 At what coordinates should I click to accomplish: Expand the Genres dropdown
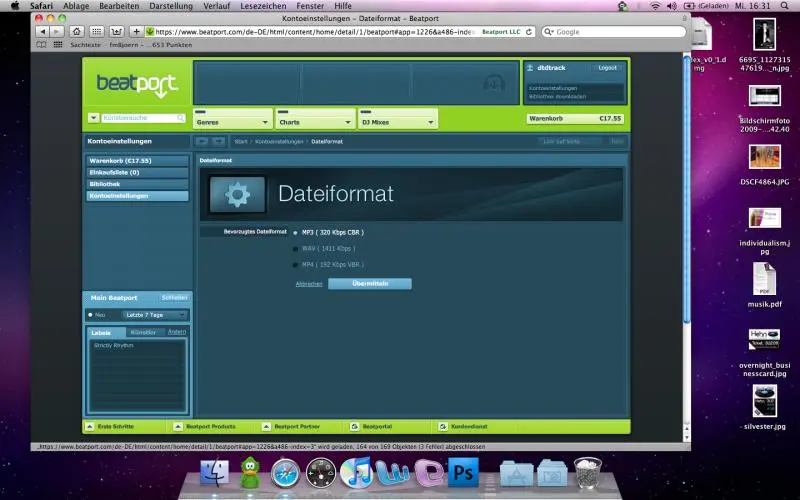coord(232,121)
